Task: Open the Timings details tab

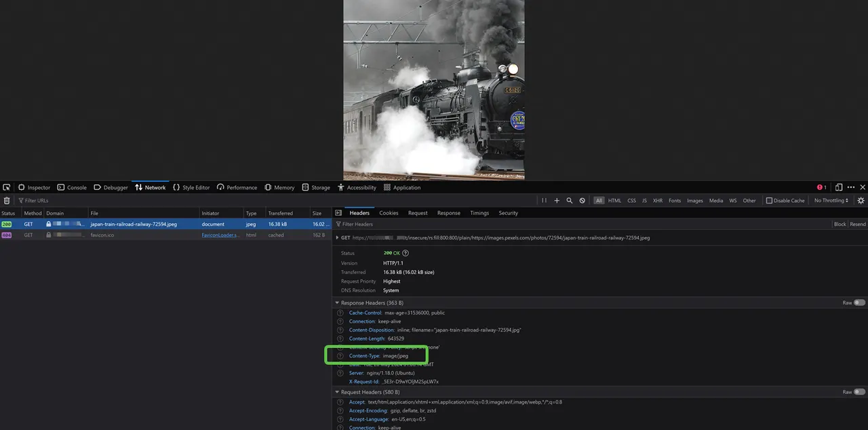Action: click(x=479, y=213)
